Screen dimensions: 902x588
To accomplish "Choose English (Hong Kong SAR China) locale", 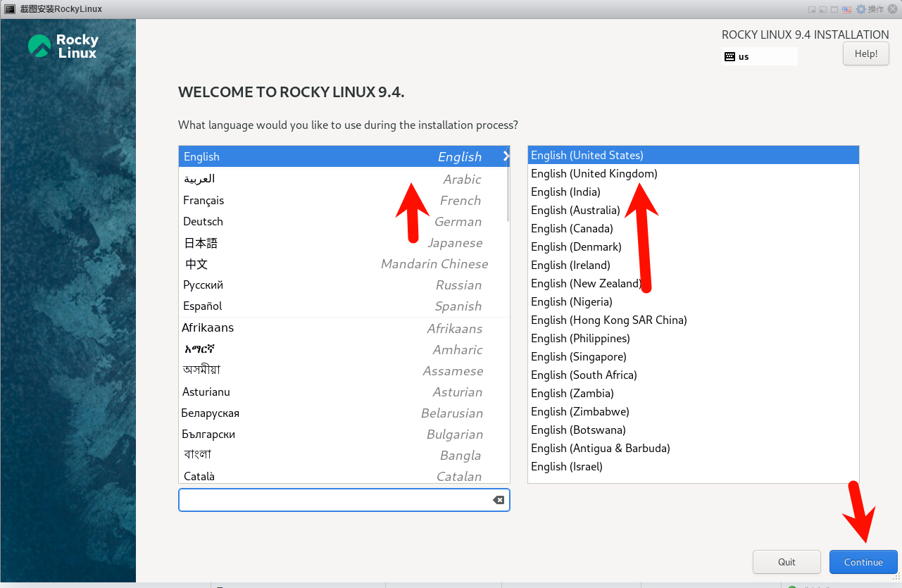I will [x=694, y=320].
